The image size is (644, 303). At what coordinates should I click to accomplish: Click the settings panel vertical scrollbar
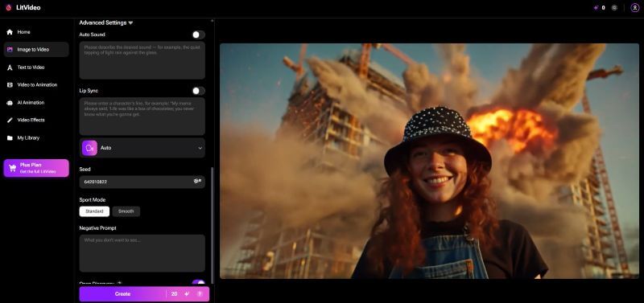212,225
